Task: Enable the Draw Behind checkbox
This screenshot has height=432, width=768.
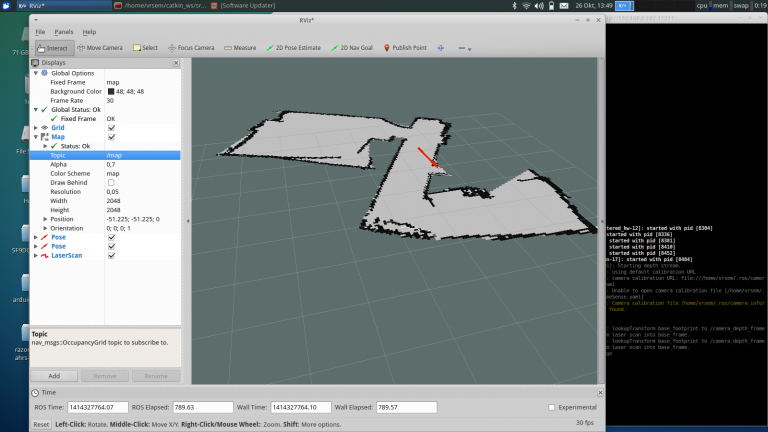Action: click(x=111, y=183)
